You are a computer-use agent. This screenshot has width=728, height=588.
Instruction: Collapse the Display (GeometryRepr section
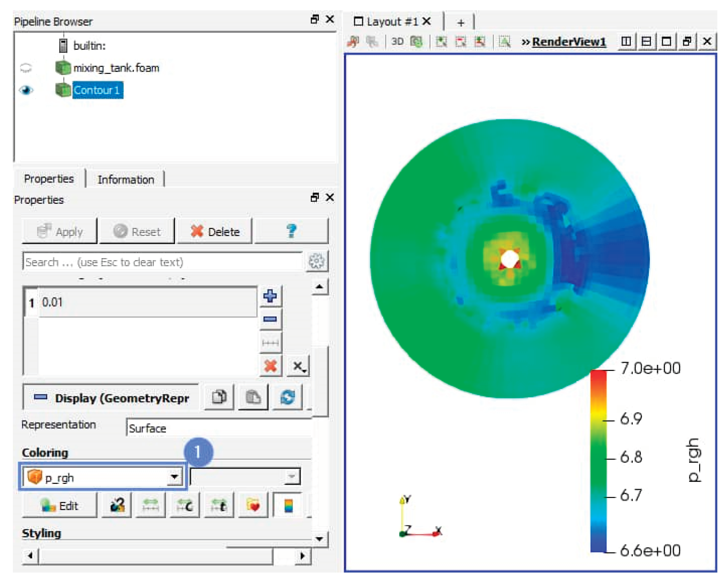coord(41,397)
